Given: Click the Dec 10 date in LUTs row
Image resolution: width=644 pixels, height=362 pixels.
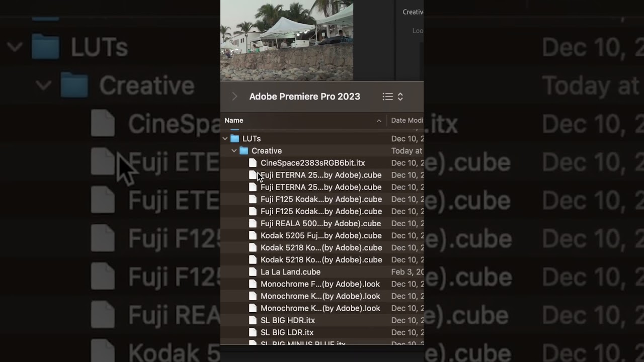Looking at the screenshot, I should [x=407, y=138].
